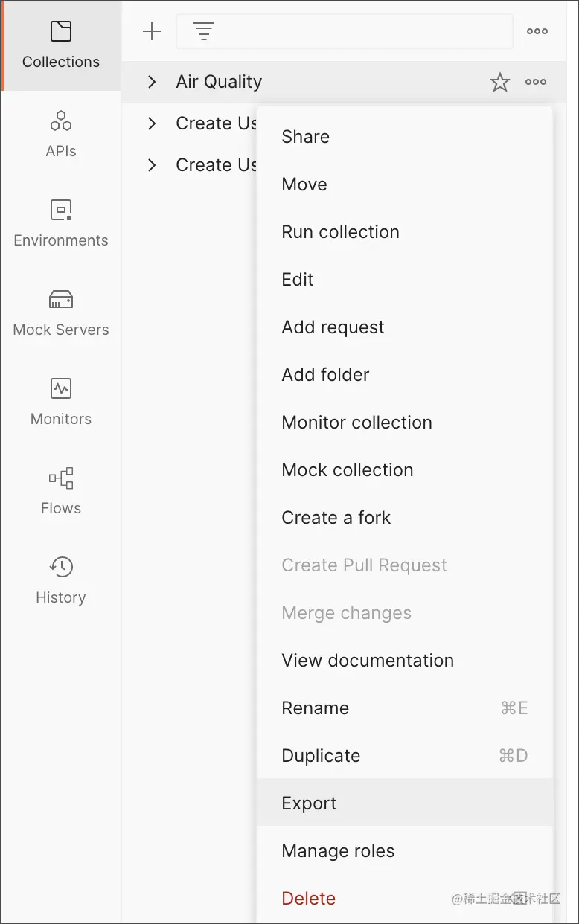Viewport: 579px width, 924px height.
Task: Star the Air Quality collection
Action: click(x=500, y=83)
